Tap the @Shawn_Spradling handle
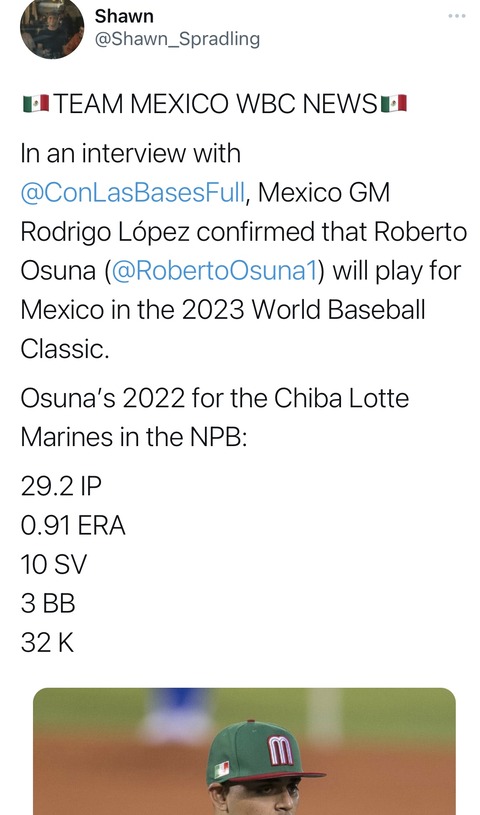This screenshot has height=815, width=480. [177, 39]
